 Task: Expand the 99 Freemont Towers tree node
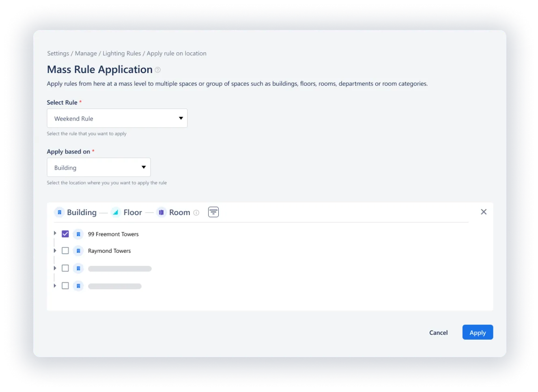[55, 234]
